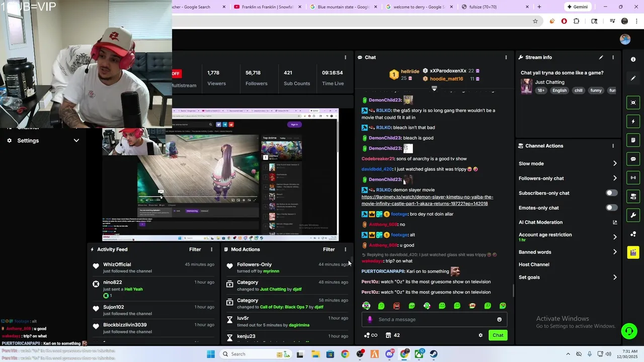
Task: Click the green headset support button
Action: (x=629, y=331)
